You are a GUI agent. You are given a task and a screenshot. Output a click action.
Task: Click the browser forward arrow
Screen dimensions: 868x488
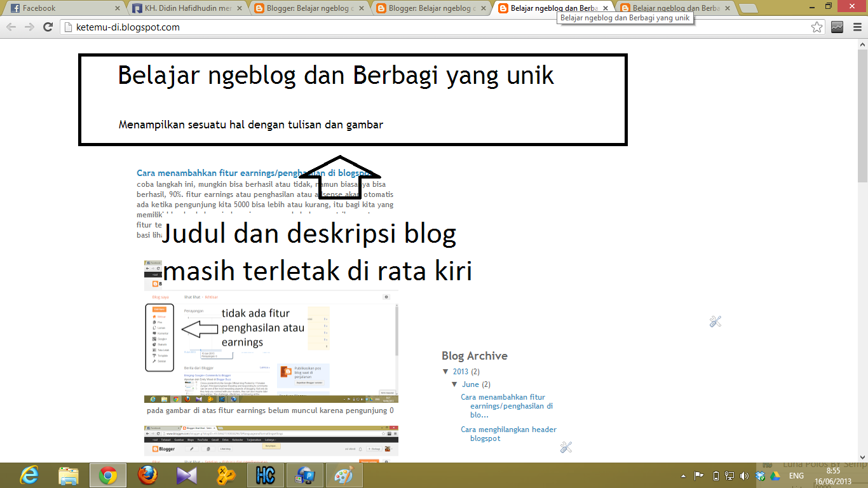click(29, 27)
